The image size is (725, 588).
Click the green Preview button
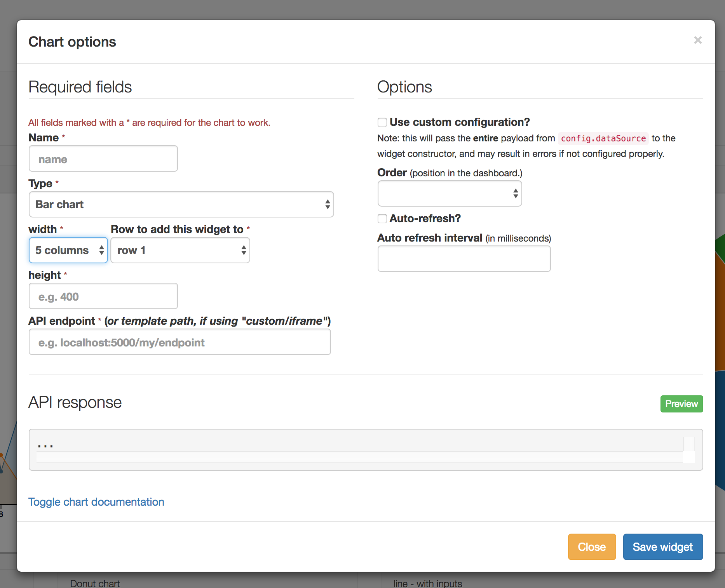[681, 404]
